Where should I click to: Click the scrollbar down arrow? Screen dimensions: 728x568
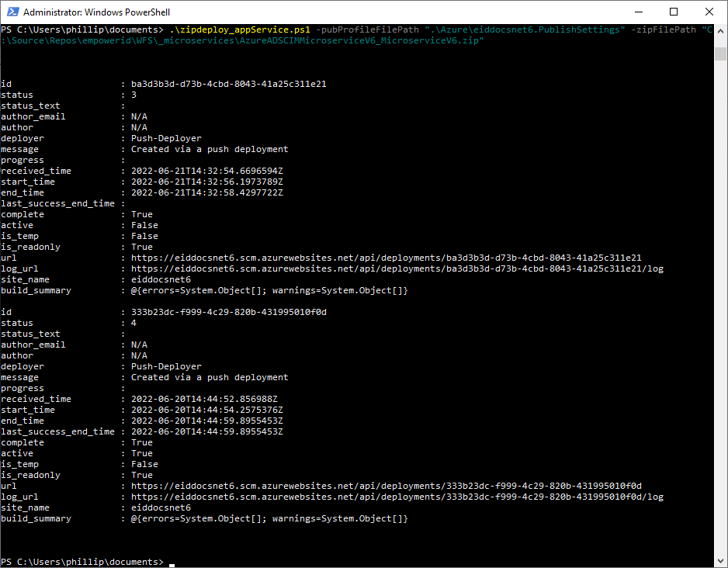click(720, 561)
